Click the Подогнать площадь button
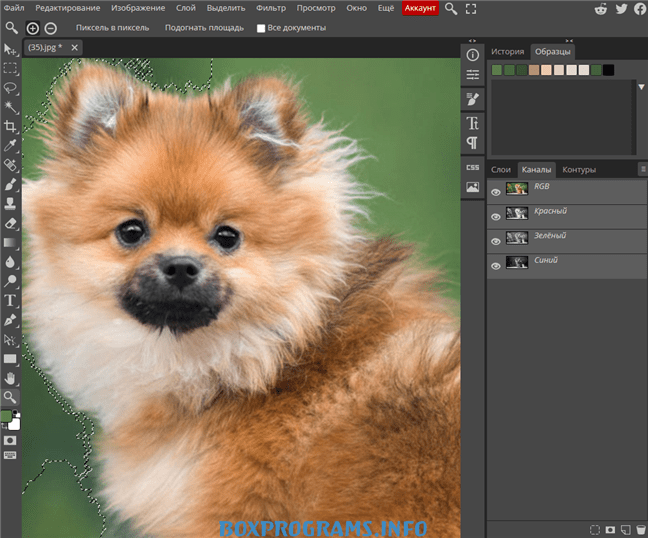Image resolution: width=648 pixels, height=538 pixels. 204,28
